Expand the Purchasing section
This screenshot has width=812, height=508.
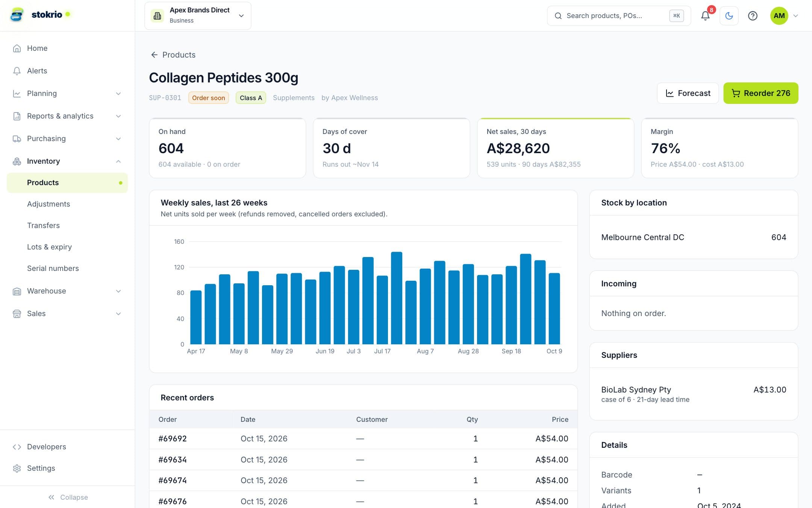pos(67,138)
